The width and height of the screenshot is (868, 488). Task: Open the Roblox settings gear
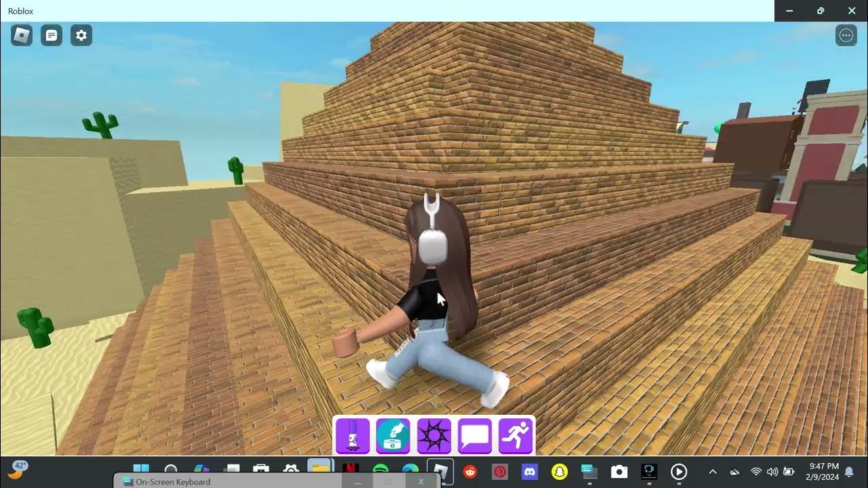click(x=81, y=35)
